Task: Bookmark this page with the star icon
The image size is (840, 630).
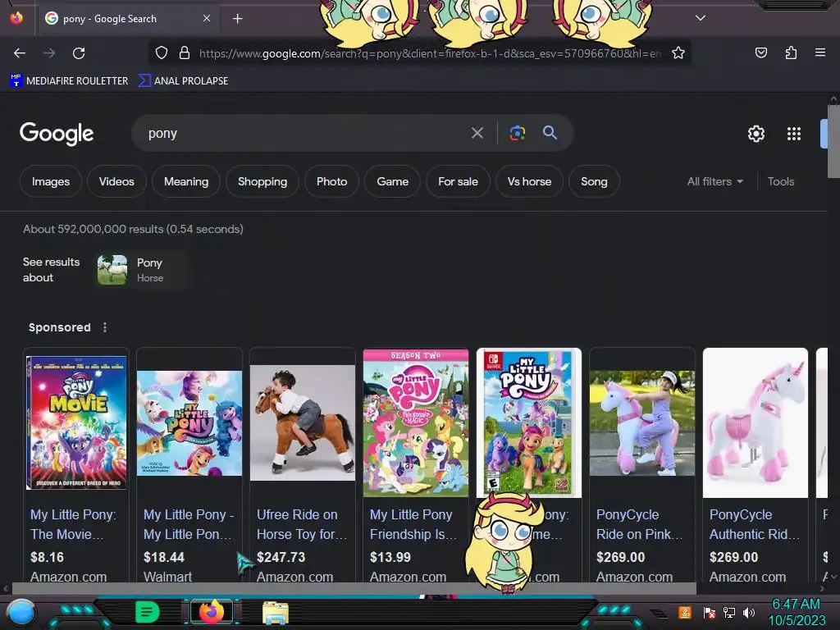Action: pos(678,53)
